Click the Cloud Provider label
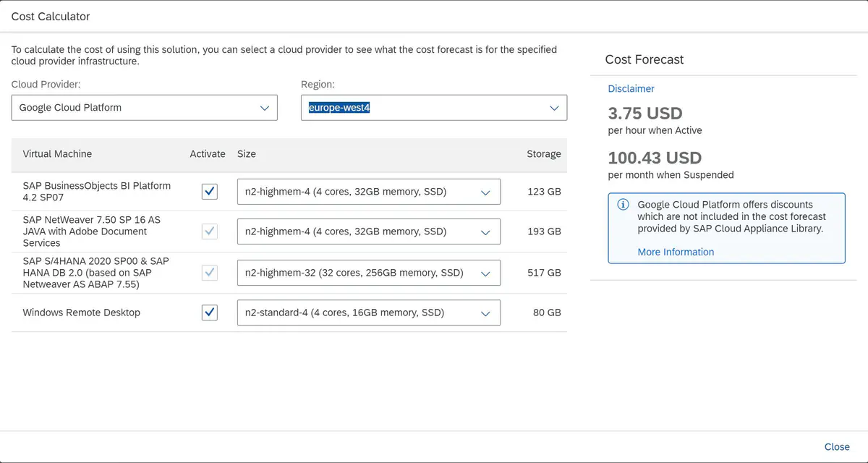Viewport: 868px width, 463px height. point(46,85)
